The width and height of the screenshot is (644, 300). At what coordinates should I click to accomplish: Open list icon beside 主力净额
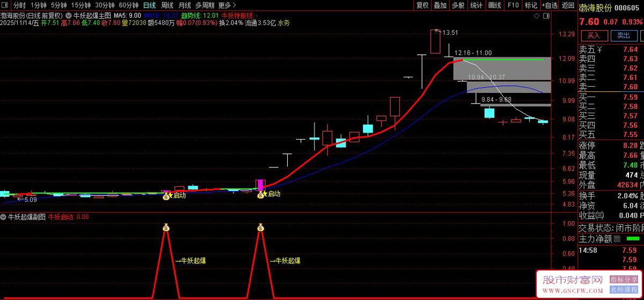[x=617, y=238]
